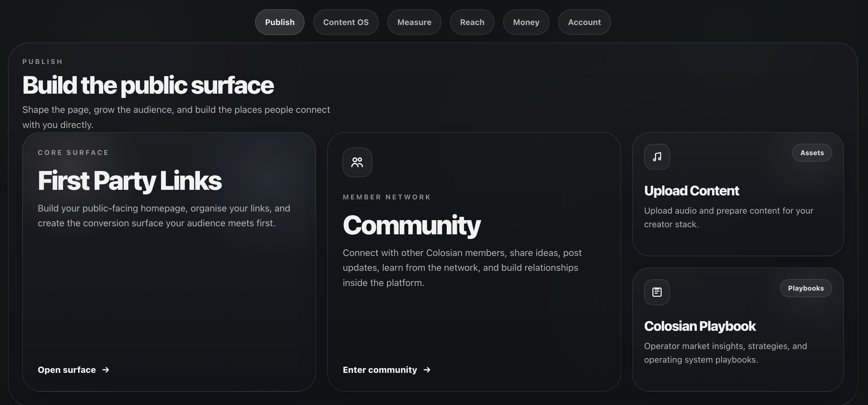
Task: Click the Colosian Playbook document icon
Action: point(657,292)
